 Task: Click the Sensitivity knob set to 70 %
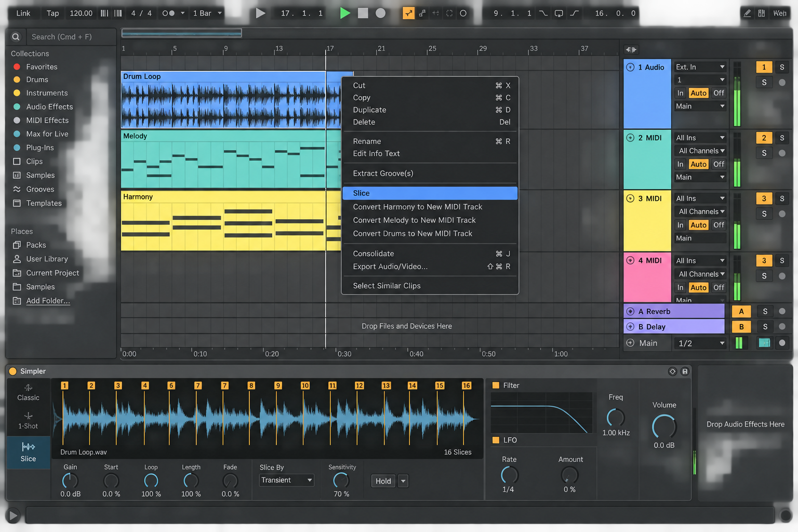[341, 481]
